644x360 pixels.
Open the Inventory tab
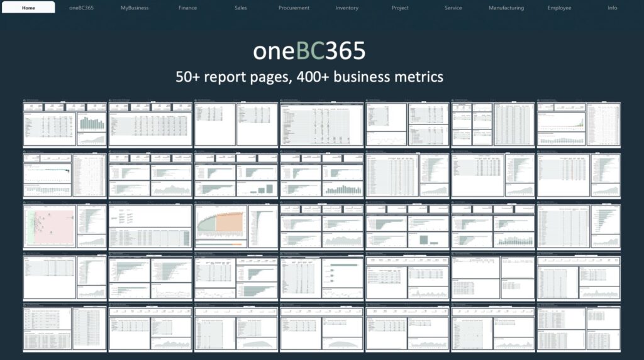tap(347, 8)
